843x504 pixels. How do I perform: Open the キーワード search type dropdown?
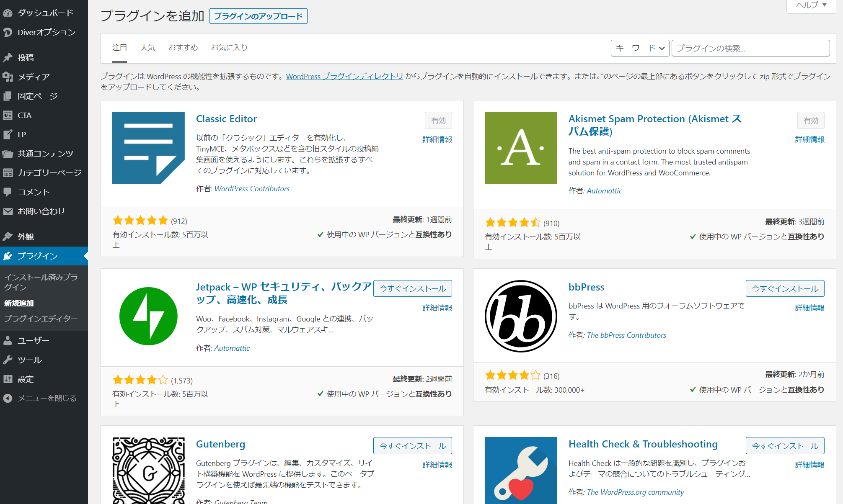(x=640, y=48)
